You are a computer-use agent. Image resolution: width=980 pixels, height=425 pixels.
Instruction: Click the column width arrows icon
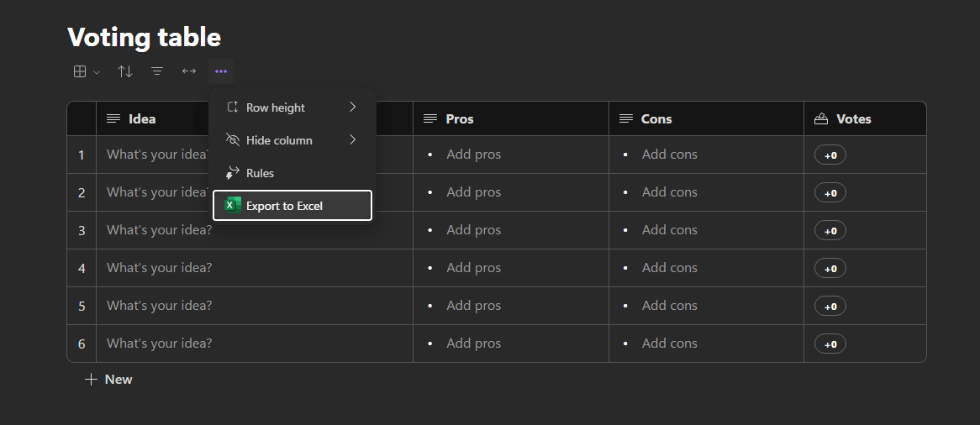coord(189,72)
